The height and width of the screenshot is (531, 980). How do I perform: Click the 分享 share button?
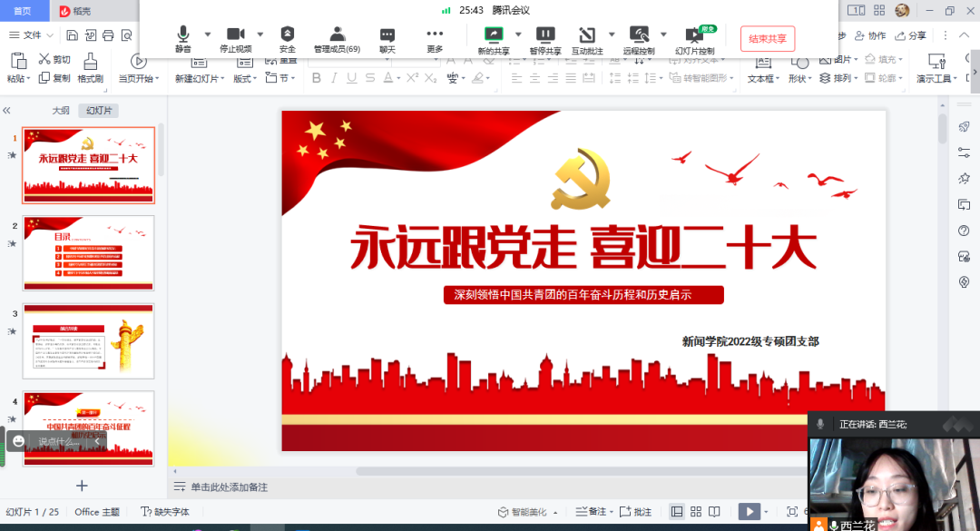tap(911, 35)
